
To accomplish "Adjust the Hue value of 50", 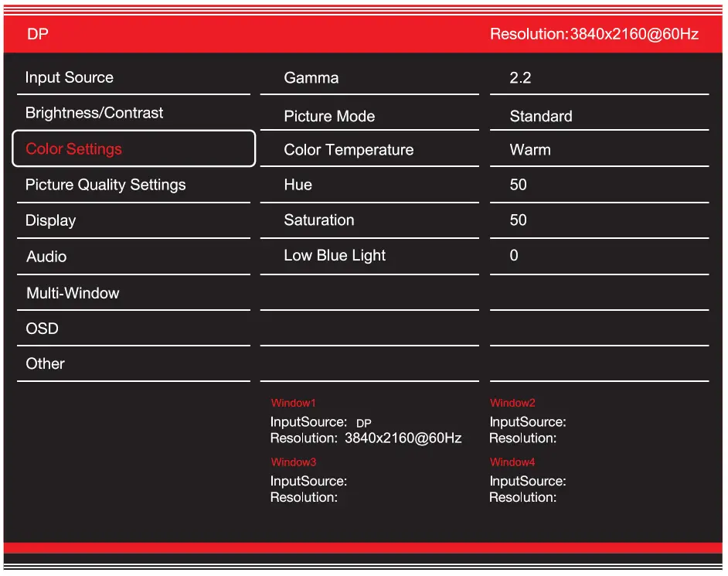I will coord(518,185).
